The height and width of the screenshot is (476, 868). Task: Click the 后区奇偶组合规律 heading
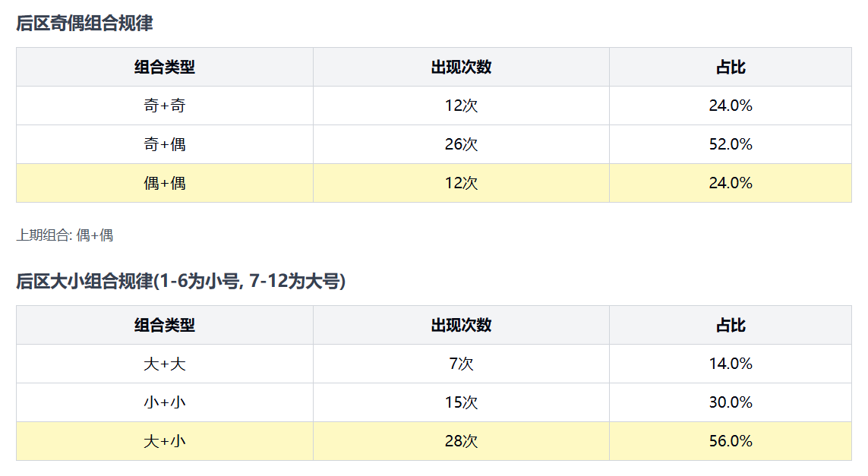84,24
